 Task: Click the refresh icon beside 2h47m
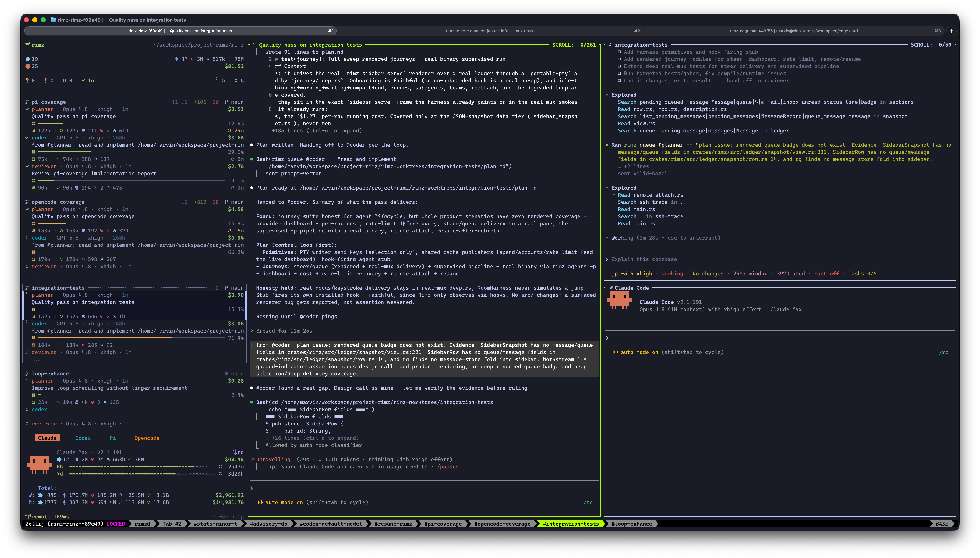[220, 466]
